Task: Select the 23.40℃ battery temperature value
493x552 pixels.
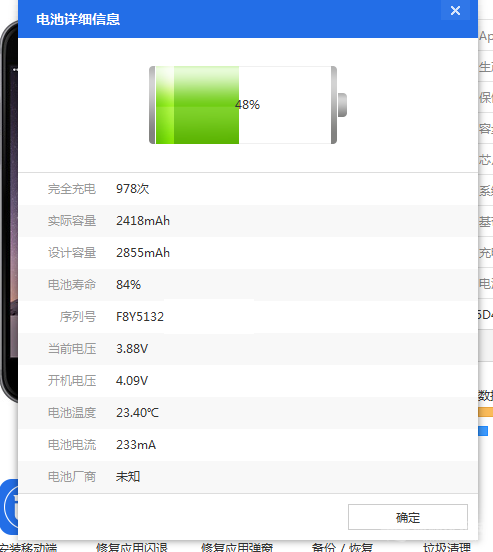Action: coord(138,413)
